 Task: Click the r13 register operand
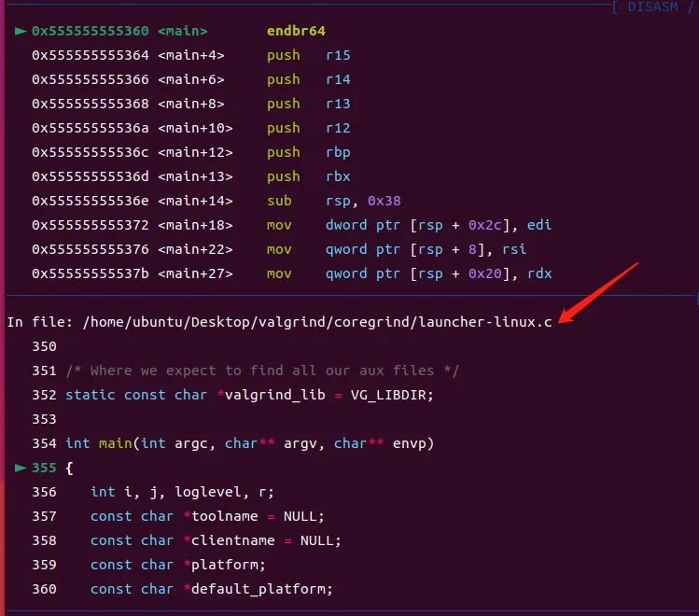tap(339, 104)
